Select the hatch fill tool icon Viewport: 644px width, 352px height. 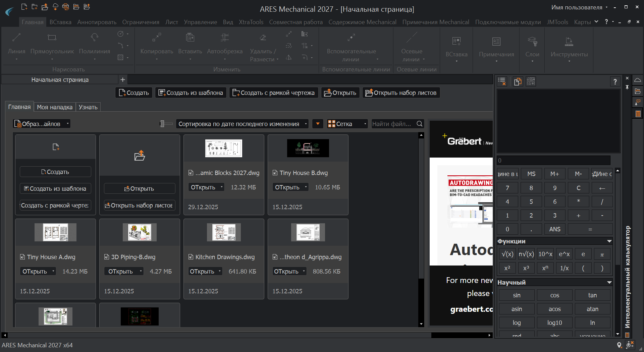tap(120, 57)
